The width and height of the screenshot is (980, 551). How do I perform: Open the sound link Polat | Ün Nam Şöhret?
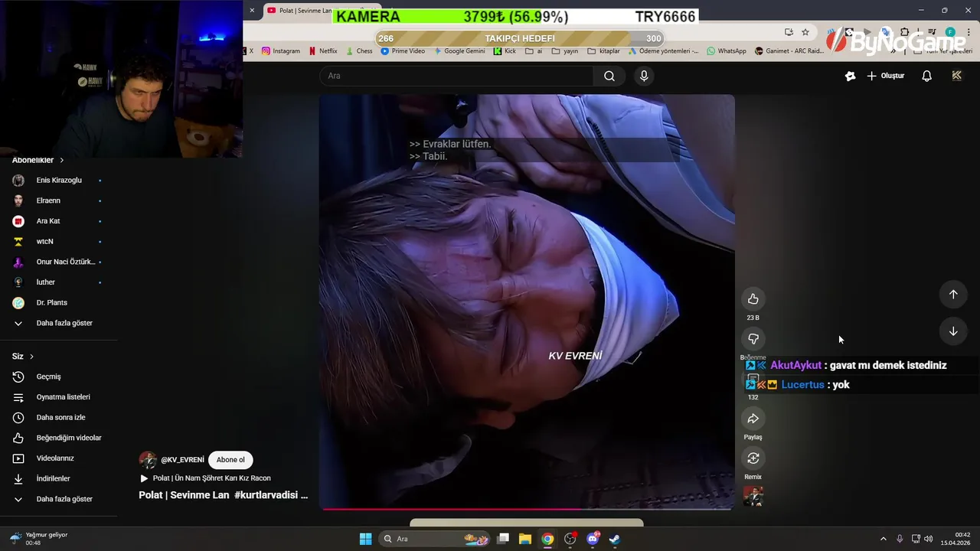pyautogui.click(x=205, y=478)
